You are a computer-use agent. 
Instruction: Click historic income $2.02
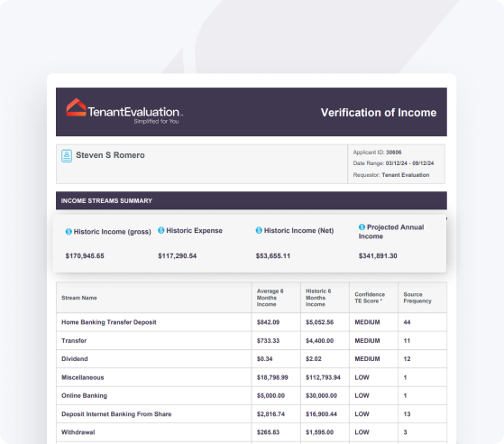[314, 359]
